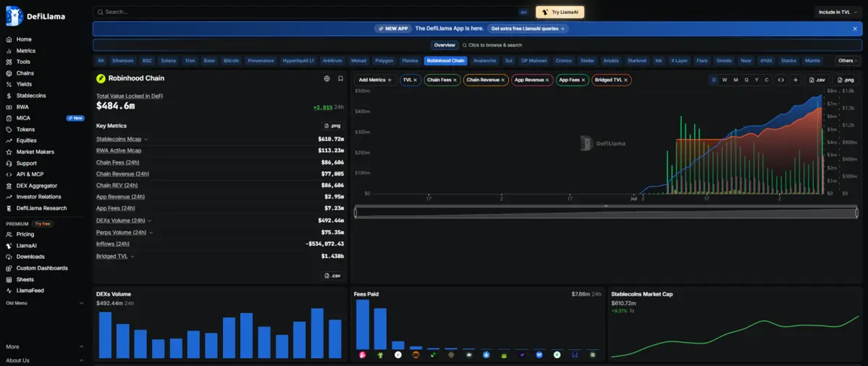
Task: Open the Others chains dropdown
Action: click(848, 61)
